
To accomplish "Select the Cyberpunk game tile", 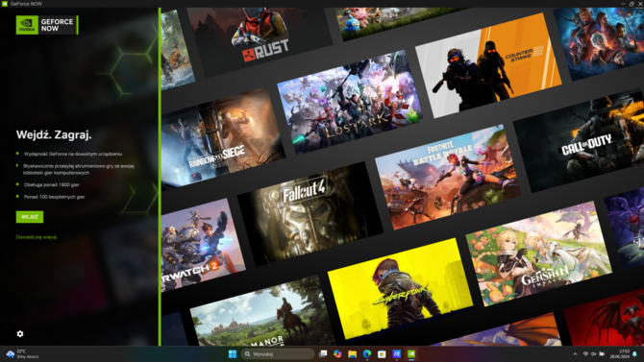I will pos(401,288).
